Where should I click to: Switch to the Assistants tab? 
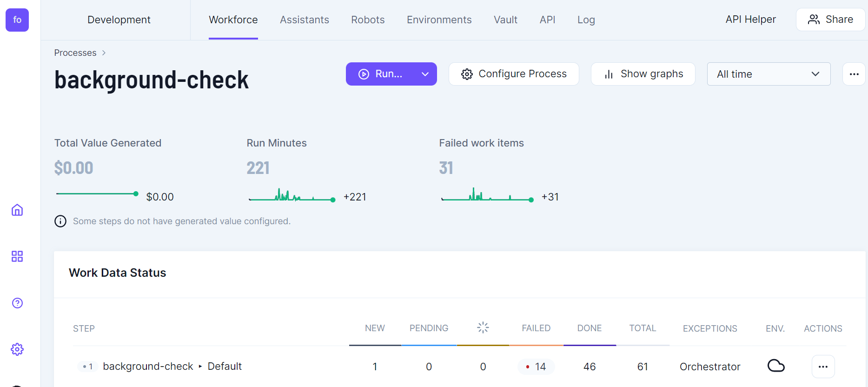(304, 20)
